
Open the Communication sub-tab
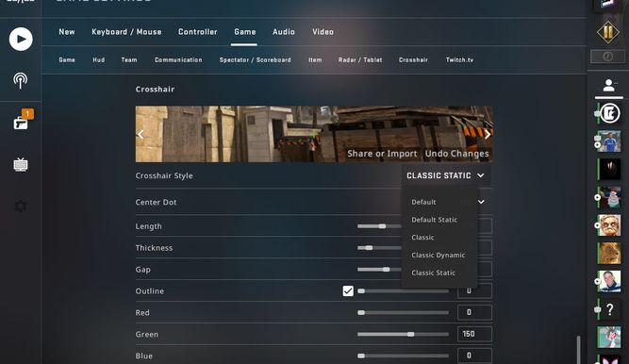coord(178,59)
